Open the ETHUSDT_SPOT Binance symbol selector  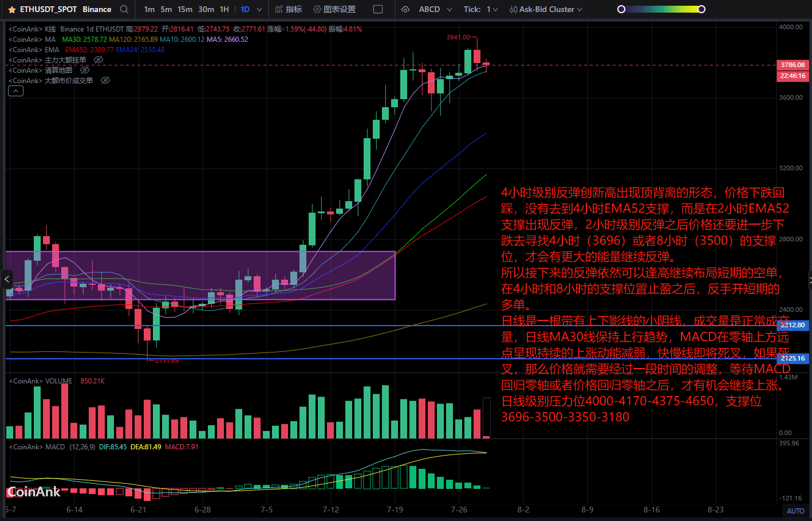click(x=66, y=9)
